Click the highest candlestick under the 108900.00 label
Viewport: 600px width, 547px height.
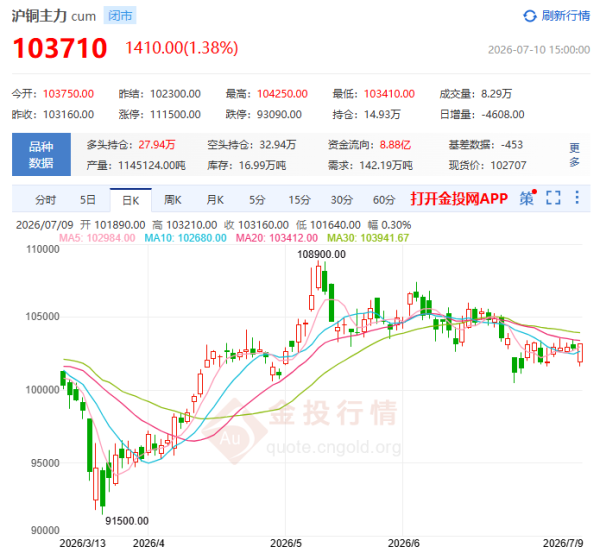318,276
